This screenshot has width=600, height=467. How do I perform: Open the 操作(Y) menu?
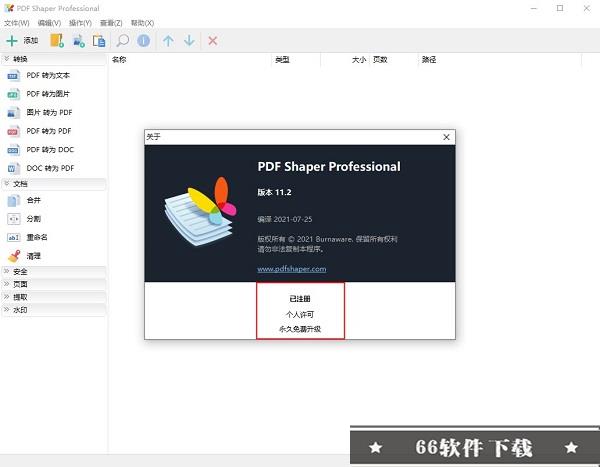pos(80,23)
